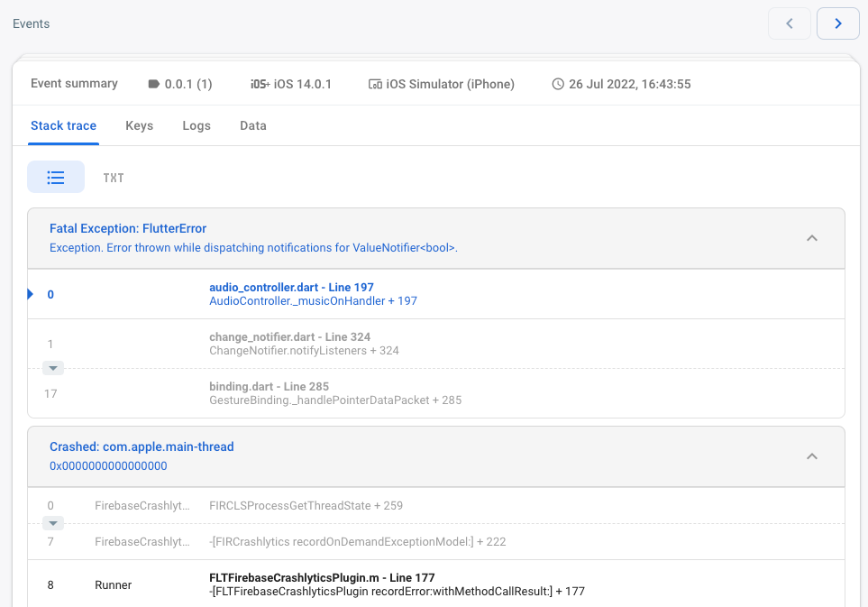Open the Logs tab

[196, 125]
